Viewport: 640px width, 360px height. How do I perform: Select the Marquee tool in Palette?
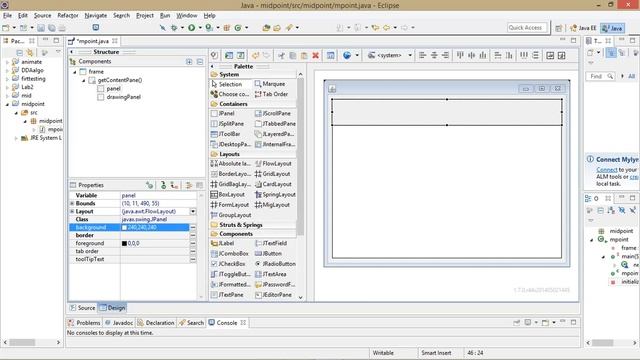[x=270, y=84]
